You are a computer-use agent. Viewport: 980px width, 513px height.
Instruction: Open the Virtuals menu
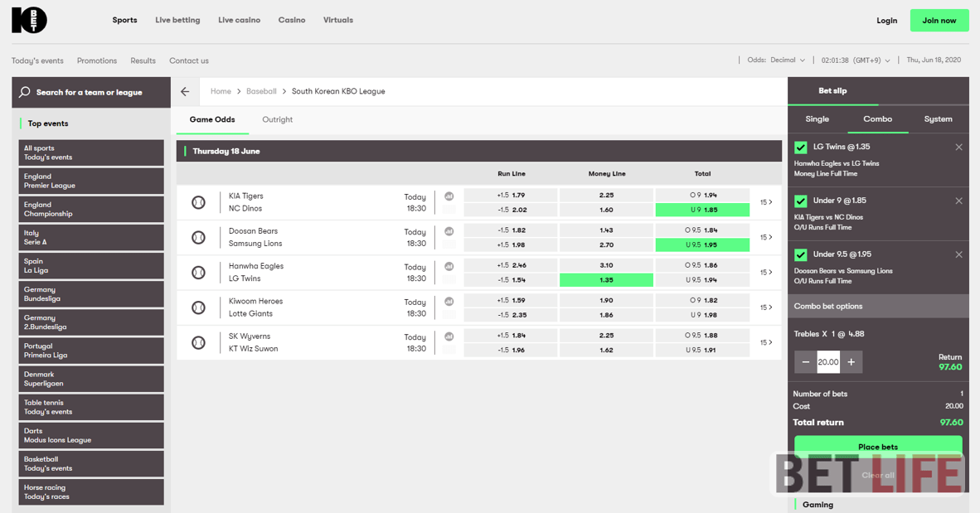338,20
